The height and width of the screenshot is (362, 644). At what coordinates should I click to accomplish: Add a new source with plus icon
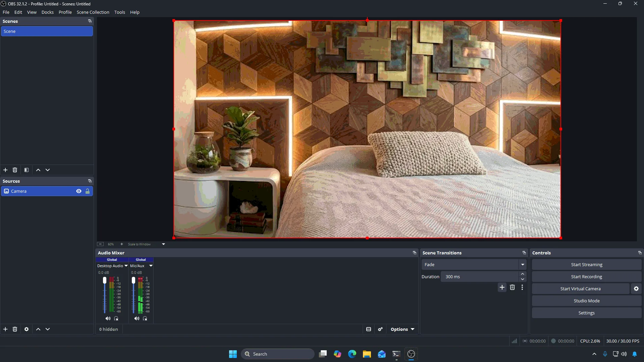click(5, 329)
